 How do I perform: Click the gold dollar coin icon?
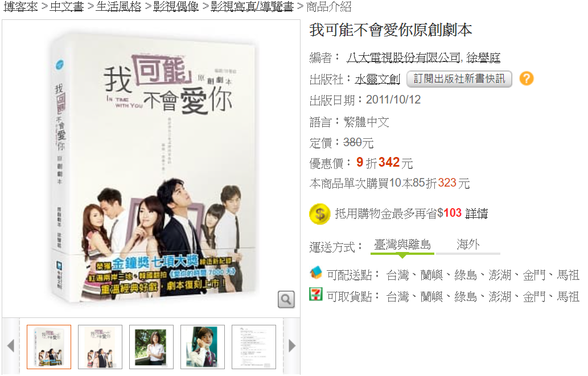(319, 214)
